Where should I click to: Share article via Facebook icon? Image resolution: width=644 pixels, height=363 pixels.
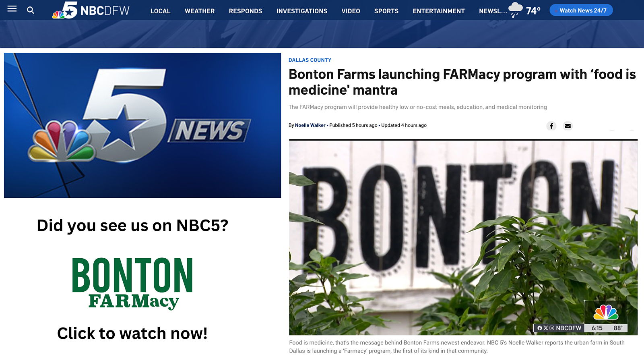click(551, 126)
